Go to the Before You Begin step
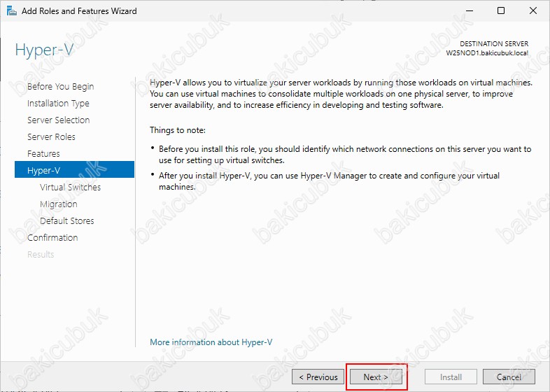This screenshot has width=550, height=392. pyautogui.click(x=61, y=86)
